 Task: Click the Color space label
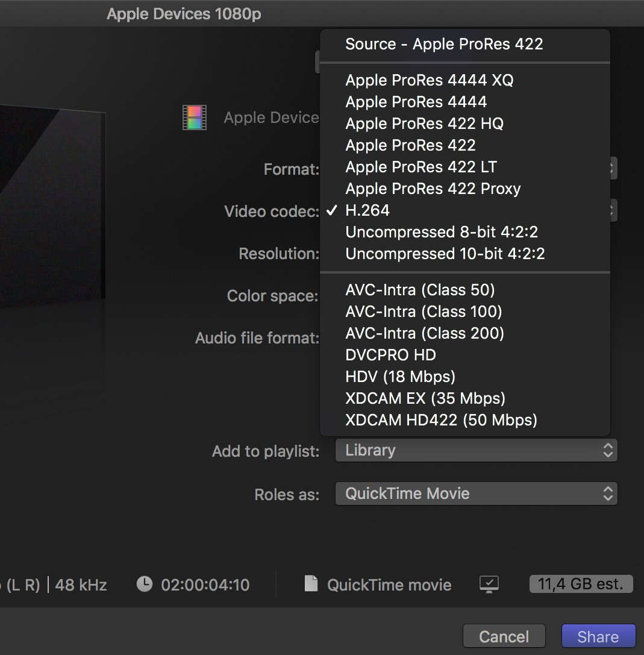pyautogui.click(x=273, y=296)
